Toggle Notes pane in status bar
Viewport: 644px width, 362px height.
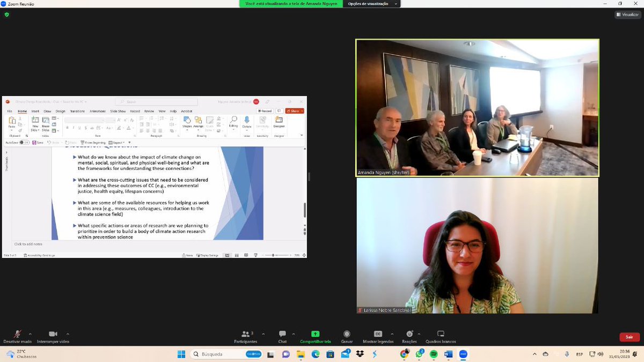coord(187,255)
